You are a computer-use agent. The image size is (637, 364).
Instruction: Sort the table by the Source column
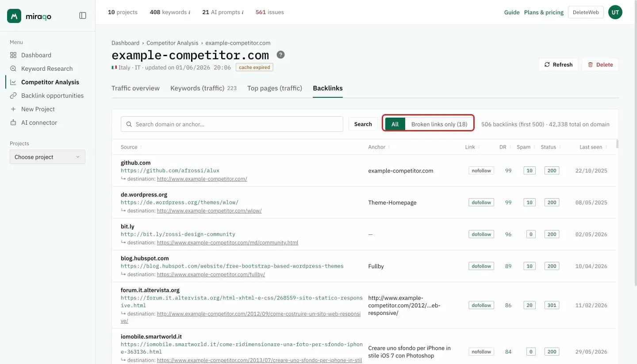tap(131, 147)
